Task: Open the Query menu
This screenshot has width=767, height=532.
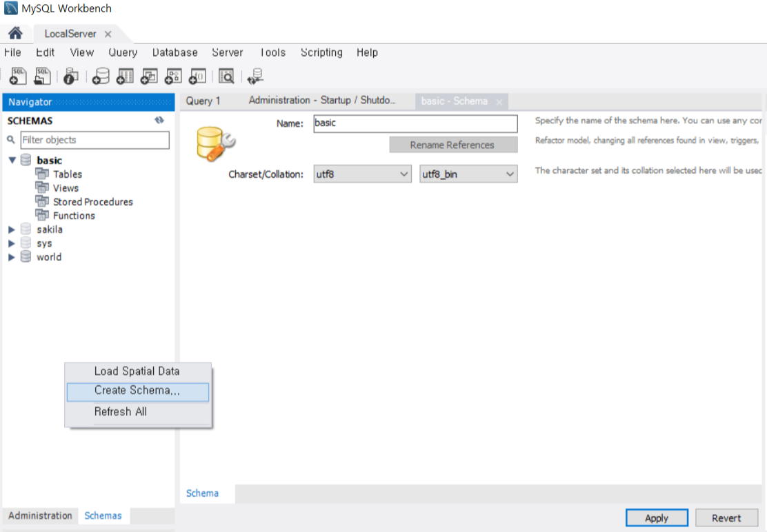Action: (x=123, y=52)
